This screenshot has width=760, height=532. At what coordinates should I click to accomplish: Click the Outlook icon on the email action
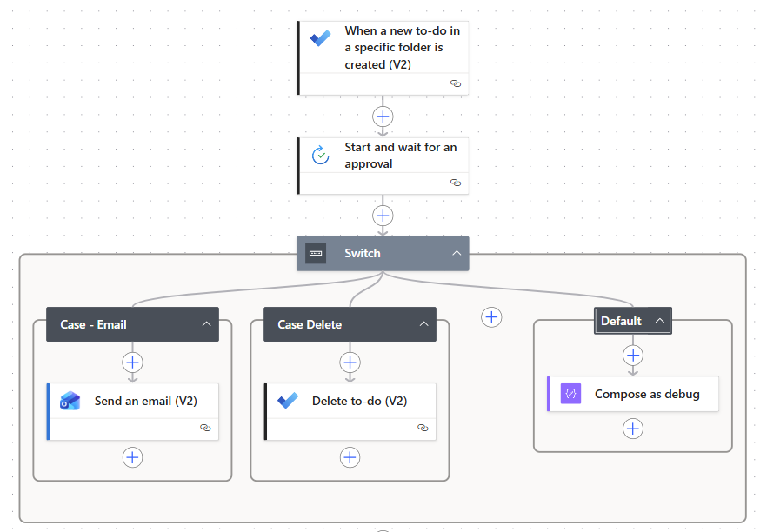tap(70, 401)
